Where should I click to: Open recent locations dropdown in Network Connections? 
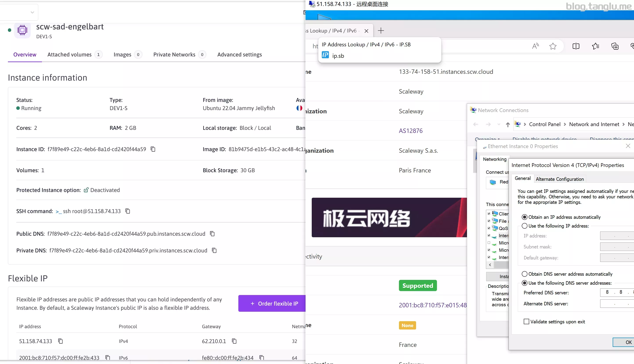coord(498,125)
